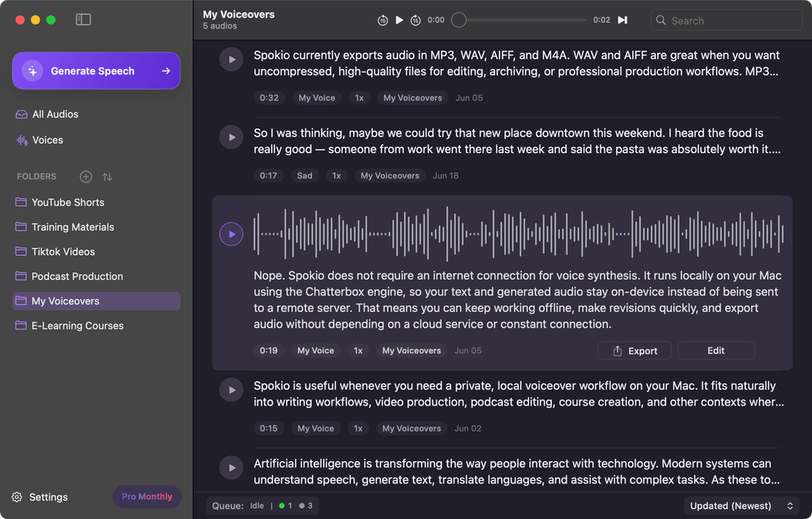Click My Voice tag on 0:19 clip
The image size is (812, 519).
316,351
